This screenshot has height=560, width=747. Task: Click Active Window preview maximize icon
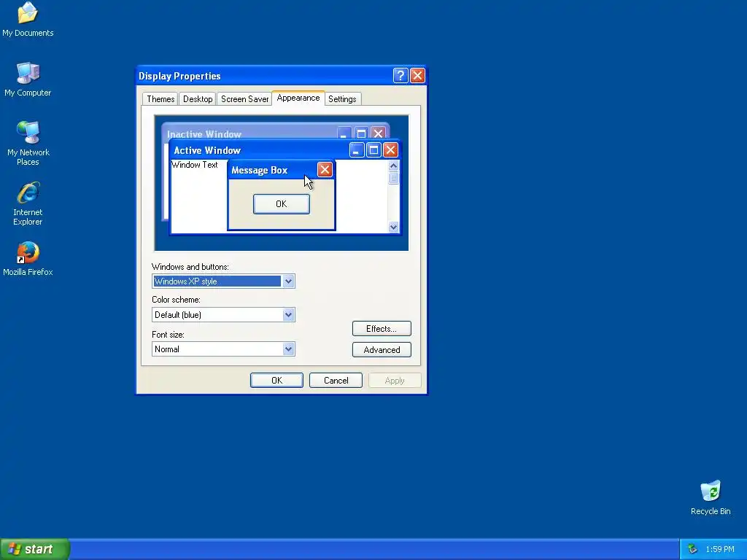click(373, 150)
